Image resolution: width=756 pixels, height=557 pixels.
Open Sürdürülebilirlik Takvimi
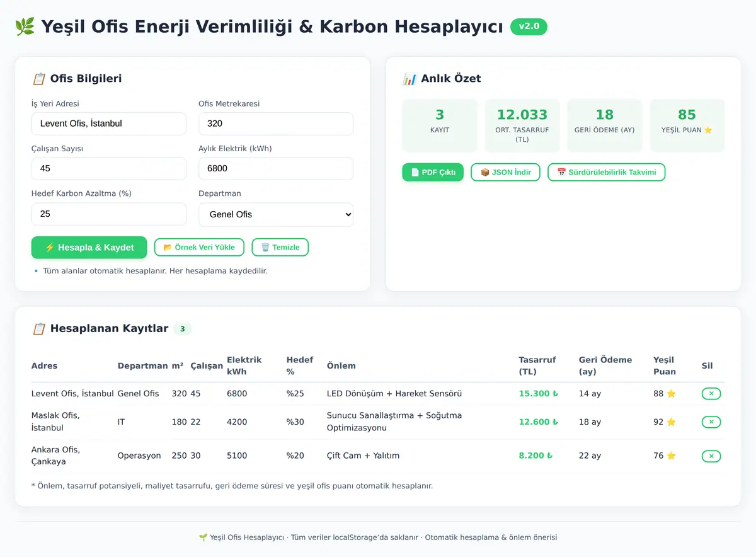[x=606, y=172]
